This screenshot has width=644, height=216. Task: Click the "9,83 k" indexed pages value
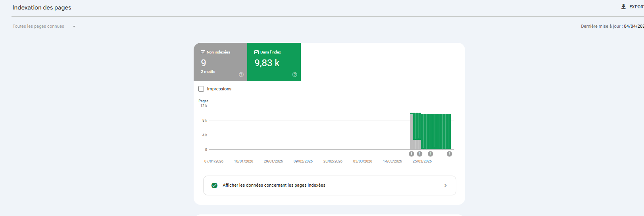coord(267,63)
